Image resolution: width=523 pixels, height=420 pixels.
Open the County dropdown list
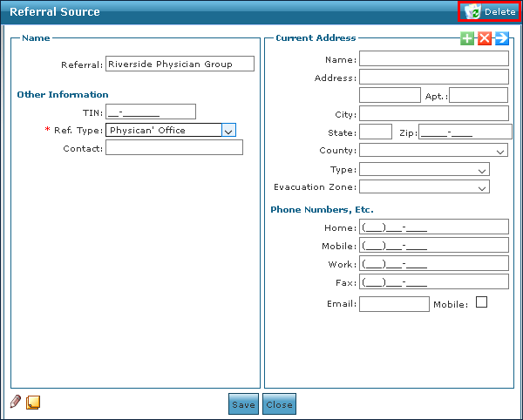499,151
